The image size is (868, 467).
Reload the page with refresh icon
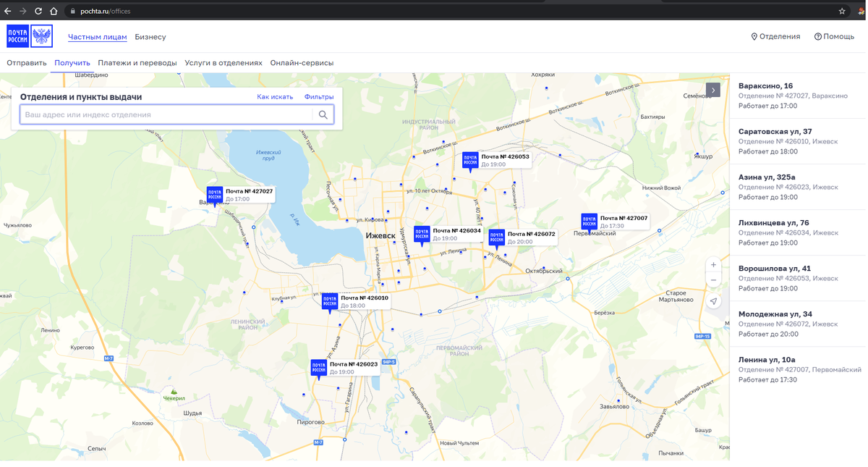[38, 11]
